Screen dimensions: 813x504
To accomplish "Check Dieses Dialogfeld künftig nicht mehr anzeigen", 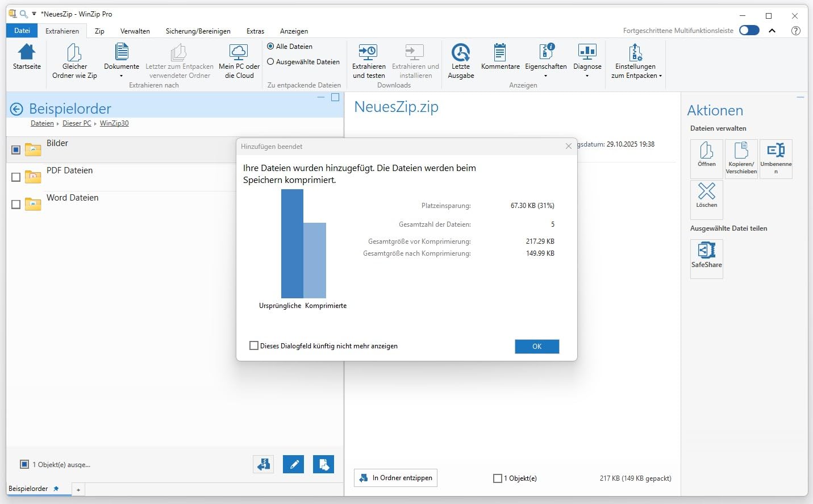I will pyautogui.click(x=254, y=345).
